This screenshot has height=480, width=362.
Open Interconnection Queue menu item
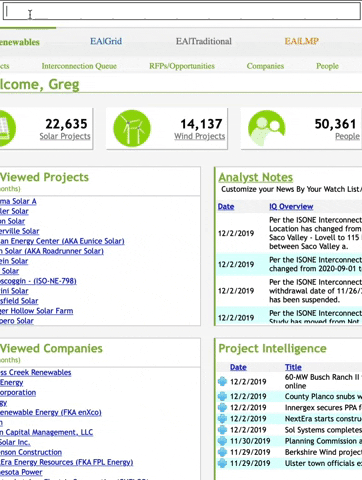pyautogui.click(x=79, y=66)
